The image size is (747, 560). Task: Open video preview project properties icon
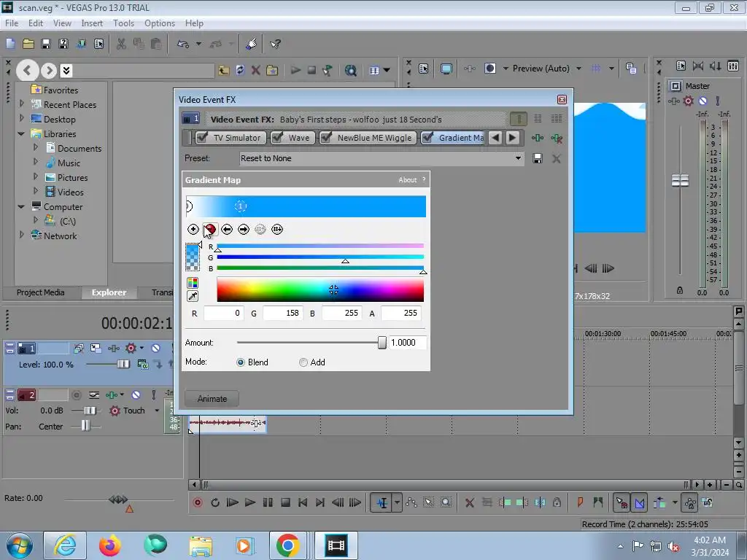pos(424,69)
